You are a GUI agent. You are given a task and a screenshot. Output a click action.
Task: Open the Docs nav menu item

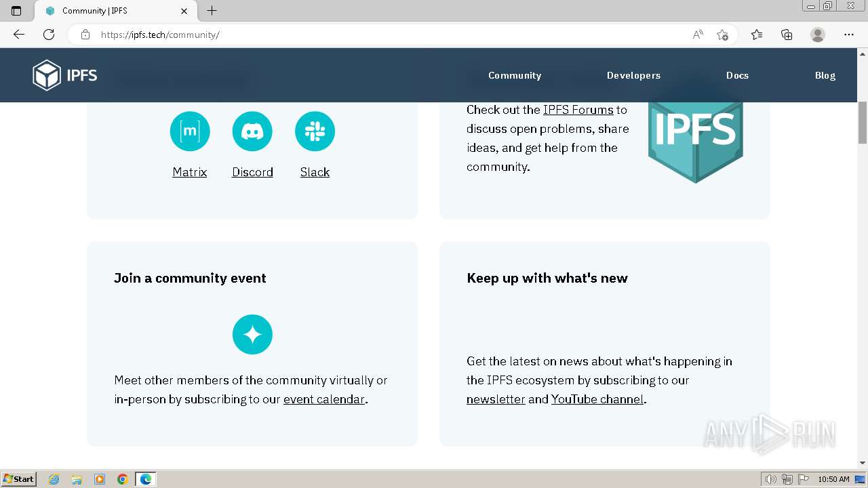pyautogui.click(x=737, y=75)
